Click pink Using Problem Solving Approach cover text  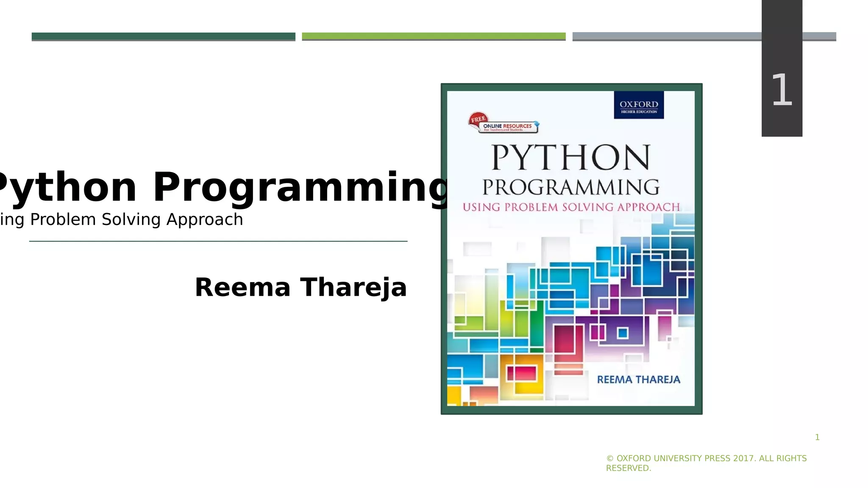pos(570,207)
